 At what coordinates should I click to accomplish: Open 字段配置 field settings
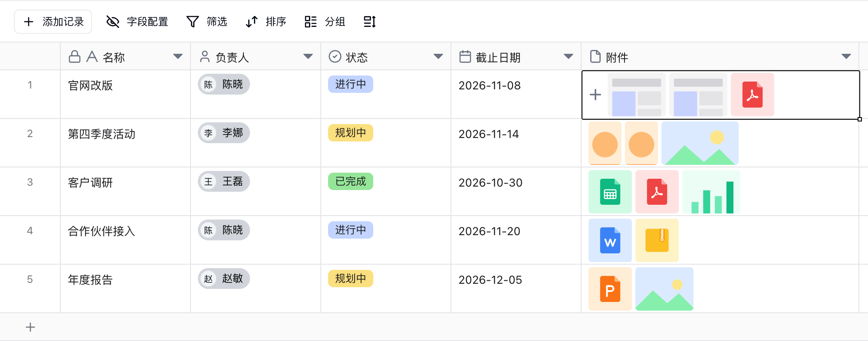[x=137, y=22]
